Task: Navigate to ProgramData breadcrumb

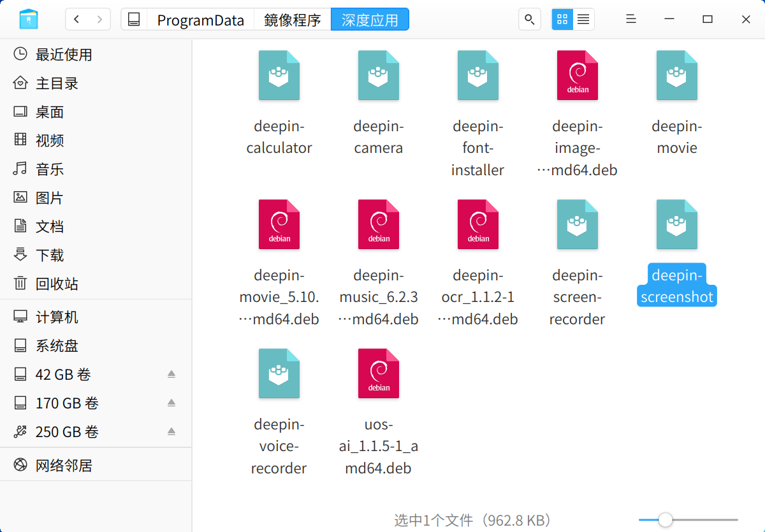Action: coord(201,20)
